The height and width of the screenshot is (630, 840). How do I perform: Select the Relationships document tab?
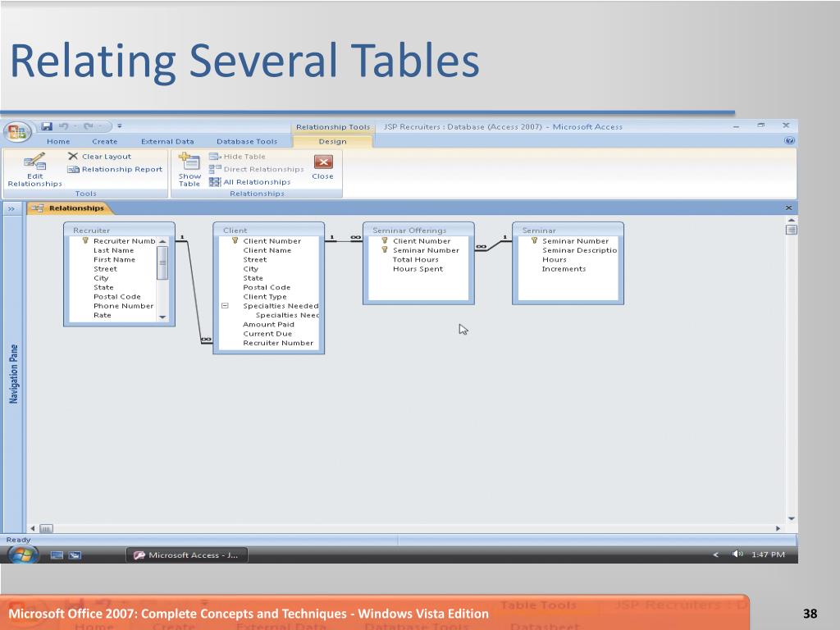[69, 208]
